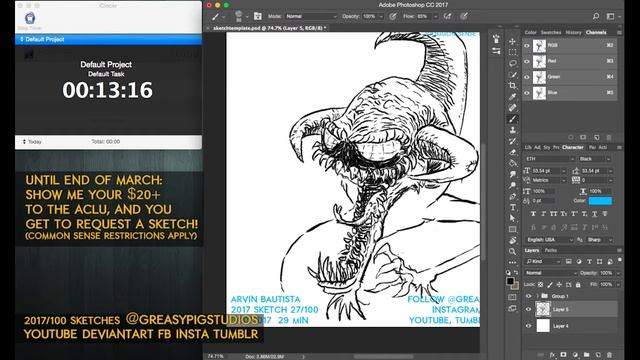
Task: Click the foreground color swatch
Action: tap(510, 281)
